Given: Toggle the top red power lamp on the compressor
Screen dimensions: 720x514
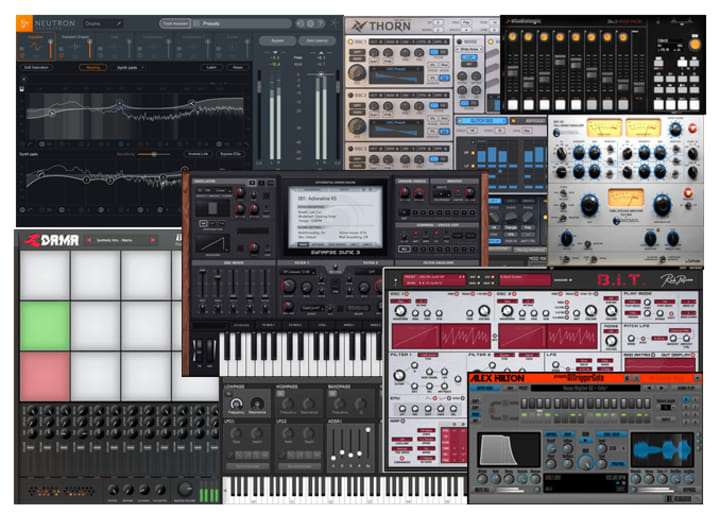Looking at the screenshot, I should (x=692, y=129).
